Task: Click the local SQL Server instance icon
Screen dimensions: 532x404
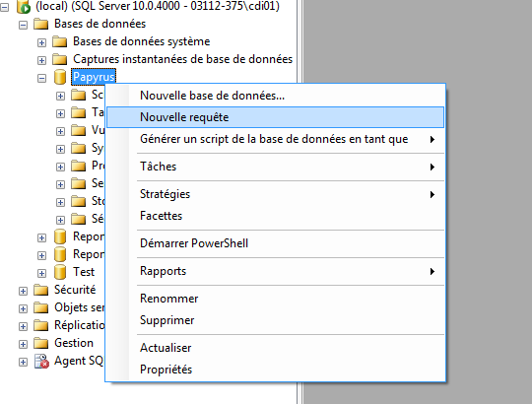Action: tap(24, 7)
